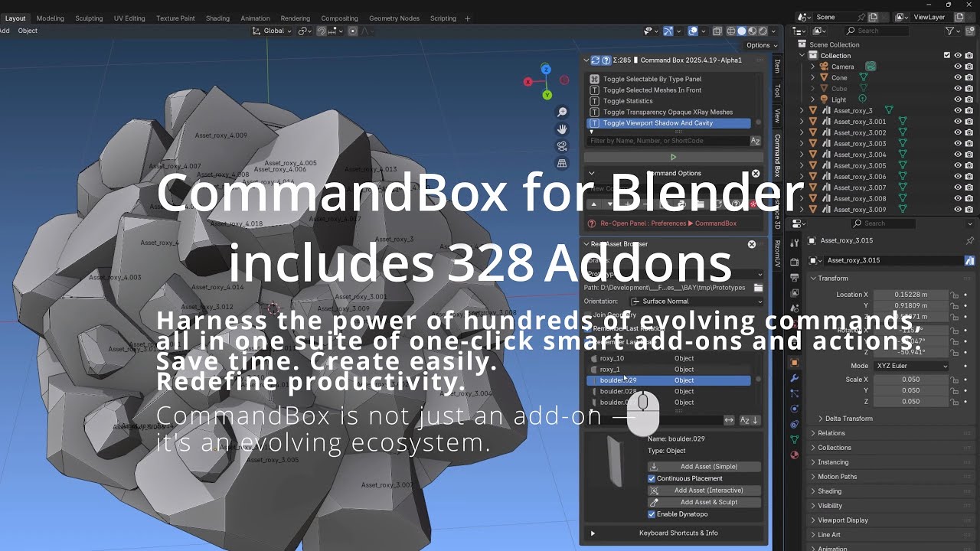The width and height of the screenshot is (980, 551).
Task: Open the Object menu in viewport header
Action: point(28,31)
